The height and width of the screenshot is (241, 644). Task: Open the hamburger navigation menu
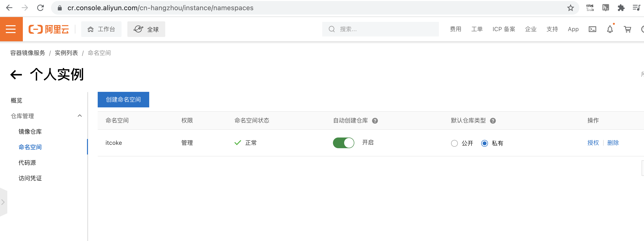click(11, 29)
